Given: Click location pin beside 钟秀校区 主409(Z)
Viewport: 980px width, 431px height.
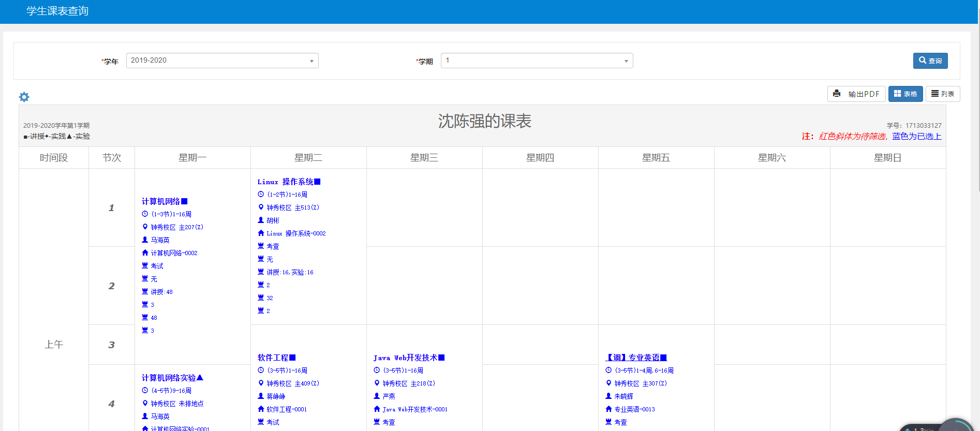Looking at the screenshot, I should (x=261, y=383).
